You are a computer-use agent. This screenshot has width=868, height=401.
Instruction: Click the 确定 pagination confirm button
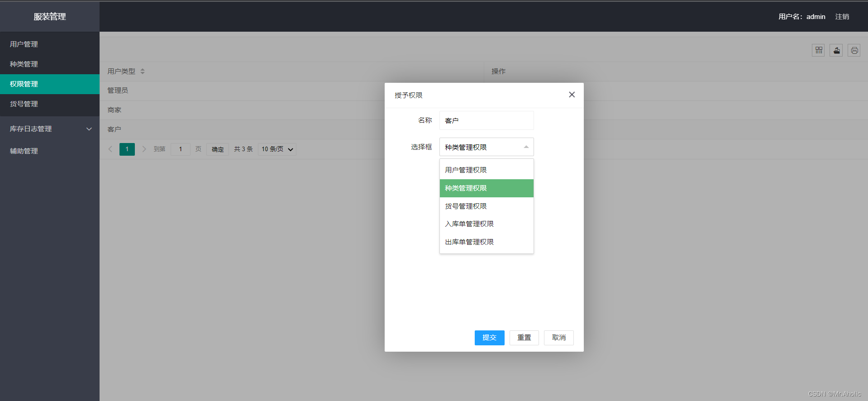click(x=218, y=149)
